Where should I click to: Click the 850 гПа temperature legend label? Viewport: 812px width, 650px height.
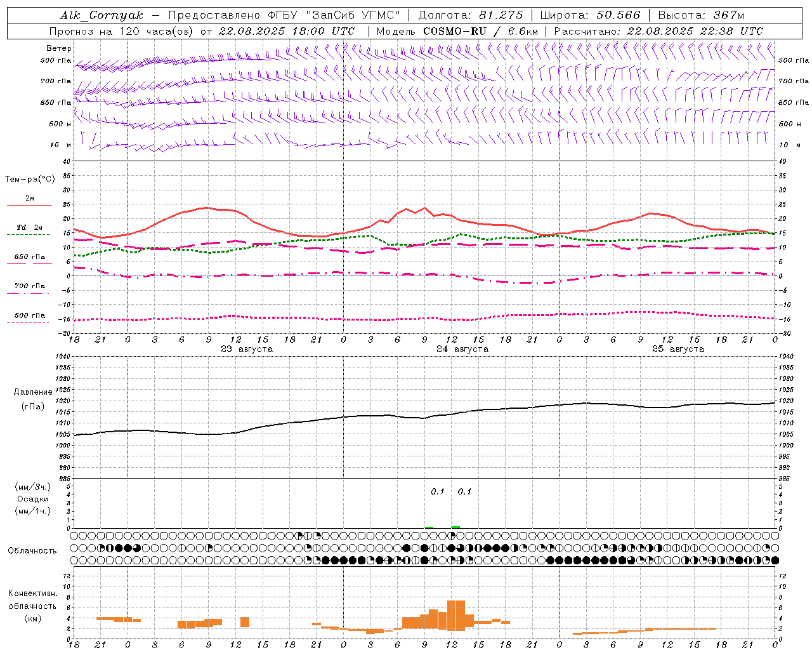click(29, 257)
